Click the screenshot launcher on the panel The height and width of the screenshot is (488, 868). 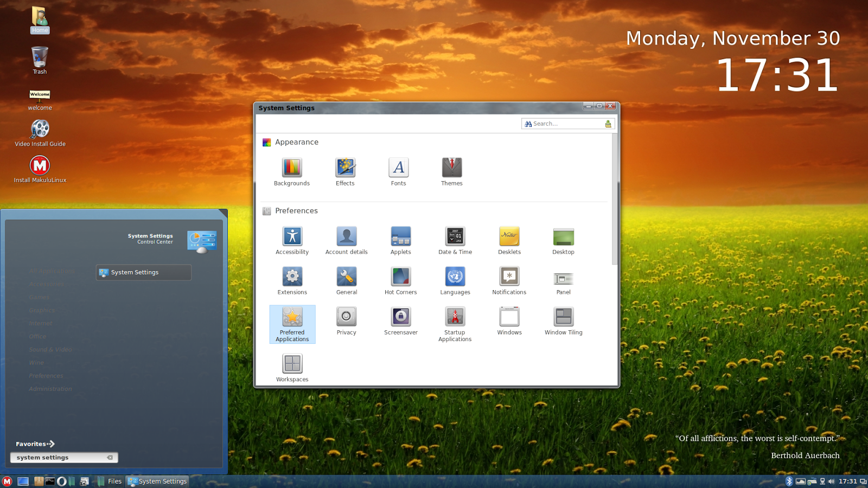(84, 481)
